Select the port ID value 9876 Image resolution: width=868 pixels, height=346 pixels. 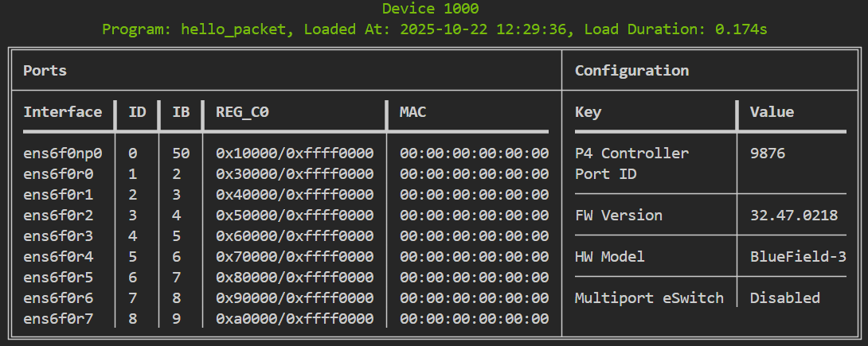pos(767,153)
